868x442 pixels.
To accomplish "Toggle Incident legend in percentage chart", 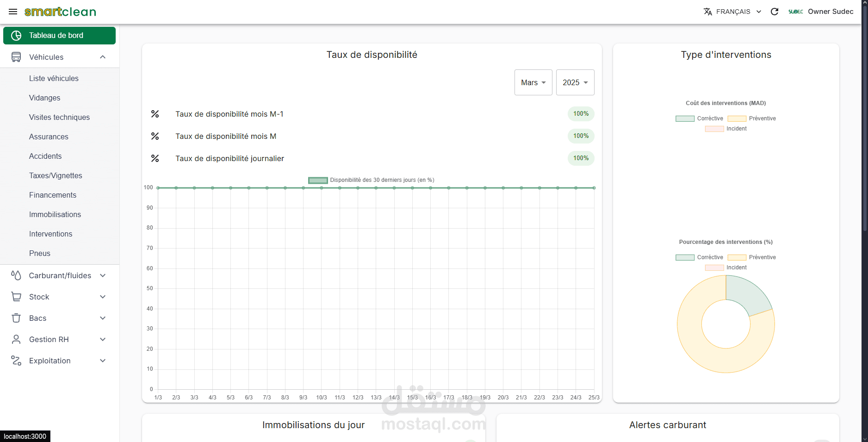I will 726,268.
